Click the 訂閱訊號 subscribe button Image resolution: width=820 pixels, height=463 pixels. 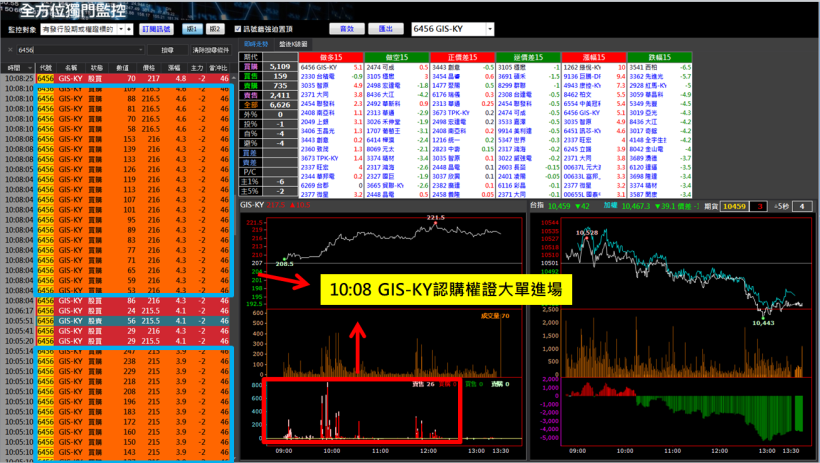[158, 30]
